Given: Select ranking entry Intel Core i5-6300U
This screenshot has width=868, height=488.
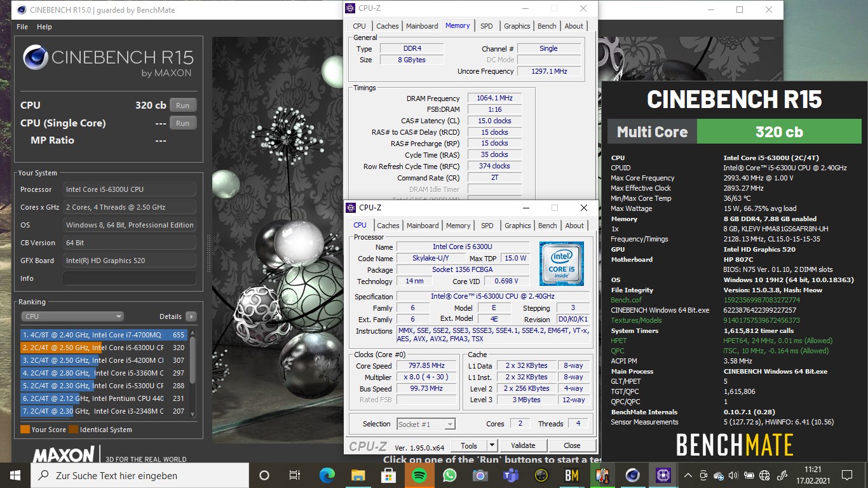Looking at the screenshot, I should tap(103, 348).
